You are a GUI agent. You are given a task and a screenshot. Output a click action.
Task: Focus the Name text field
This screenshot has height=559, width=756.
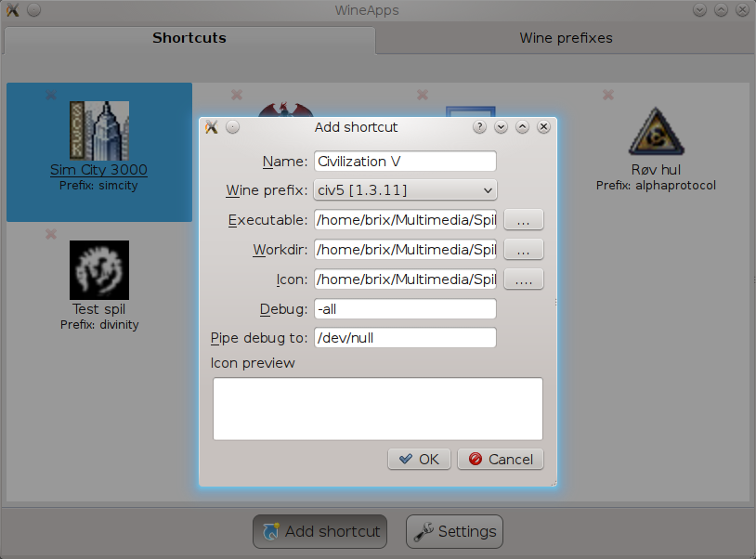click(x=405, y=161)
